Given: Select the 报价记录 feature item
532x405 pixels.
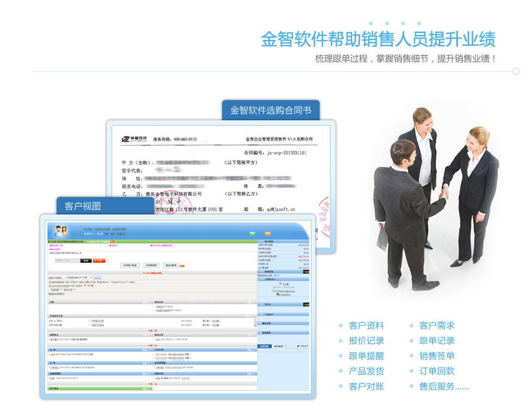Looking at the screenshot, I should 366,341.
